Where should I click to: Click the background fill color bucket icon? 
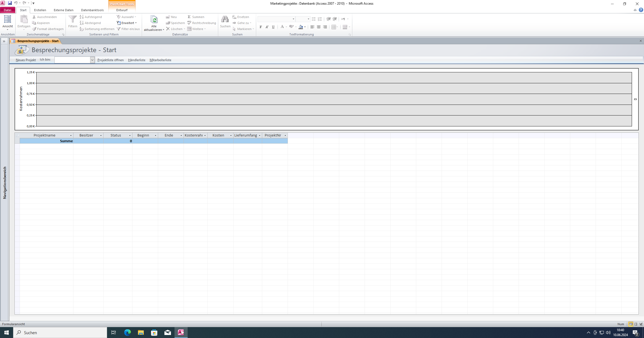coord(301,27)
